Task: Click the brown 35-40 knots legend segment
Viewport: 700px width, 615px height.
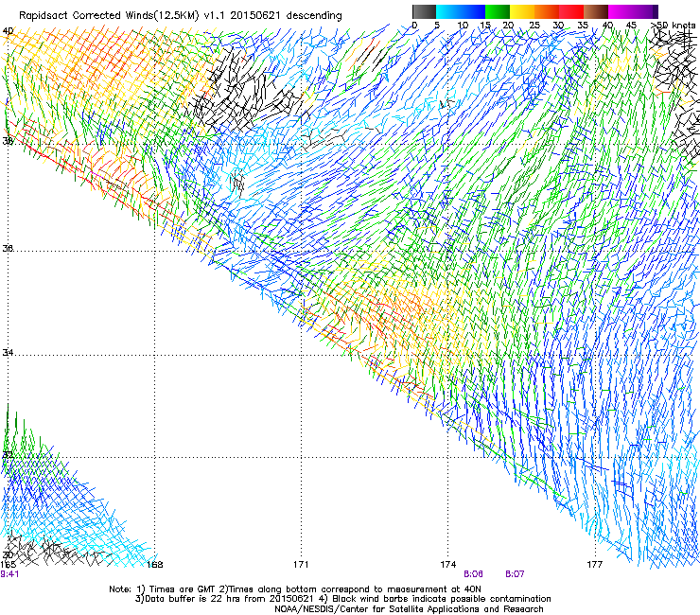Action: click(x=596, y=11)
